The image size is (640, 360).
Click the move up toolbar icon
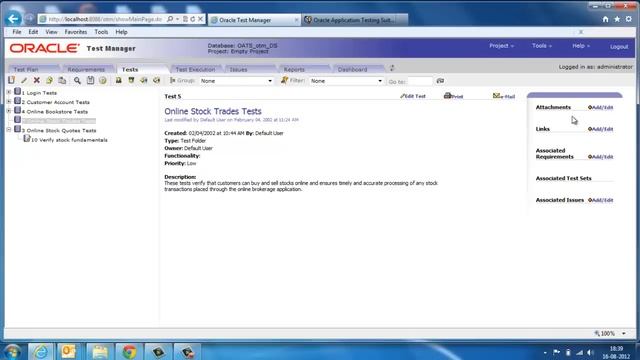click(x=118, y=80)
